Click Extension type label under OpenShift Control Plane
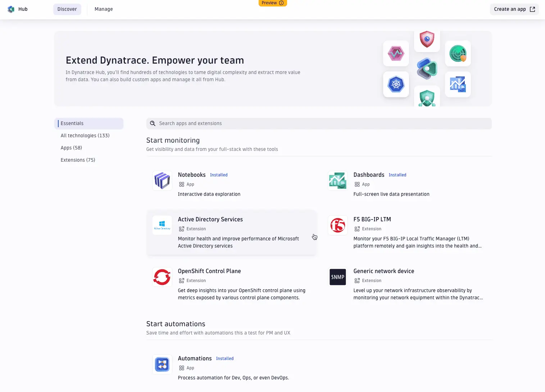 196,281
